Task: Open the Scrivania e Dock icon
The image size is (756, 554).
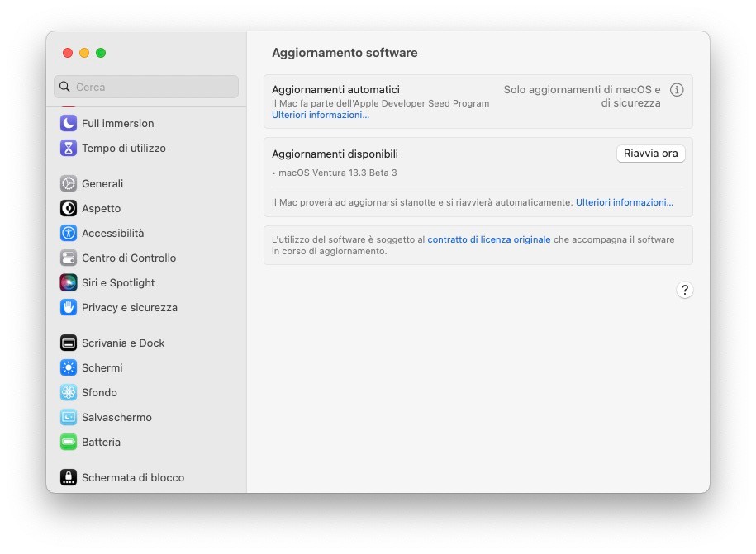Action: [68, 343]
